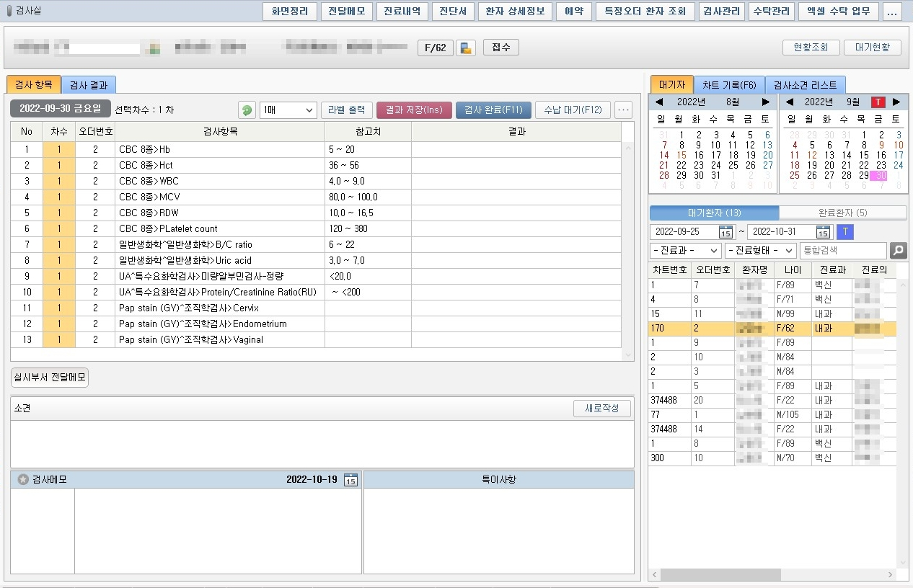913x588 pixels.
Task: Open the end date calendar picker for 2022-10-31
Action: pyautogui.click(x=823, y=231)
